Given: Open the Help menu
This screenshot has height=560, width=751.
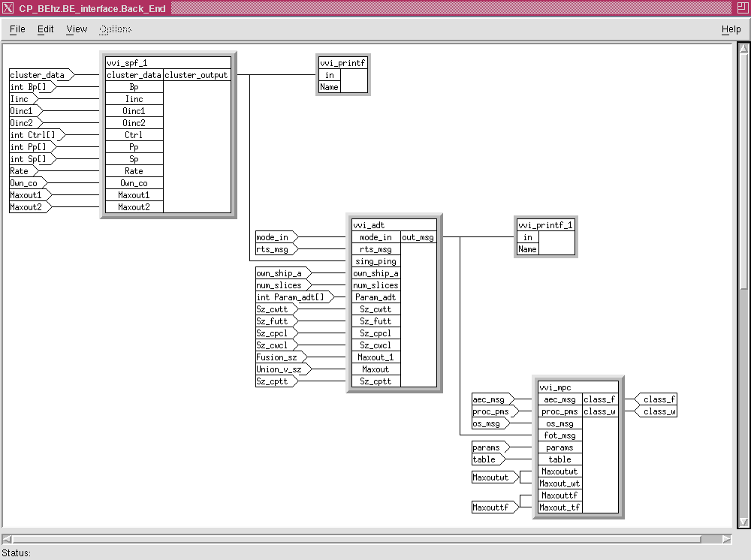Looking at the screenshot, I should pos(730,29).
